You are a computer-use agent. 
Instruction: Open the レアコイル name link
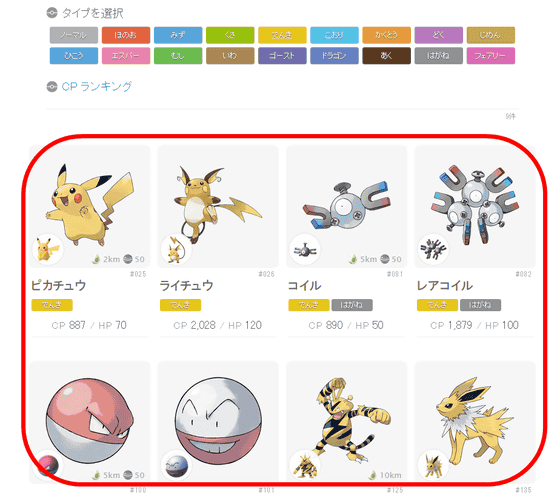click(445, 286)
